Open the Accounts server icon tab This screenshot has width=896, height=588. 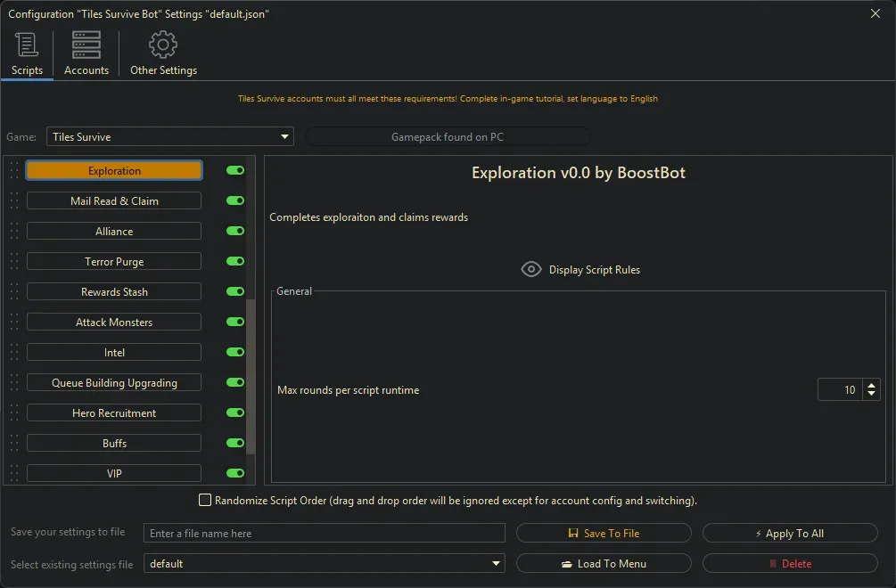click(86, 45)
